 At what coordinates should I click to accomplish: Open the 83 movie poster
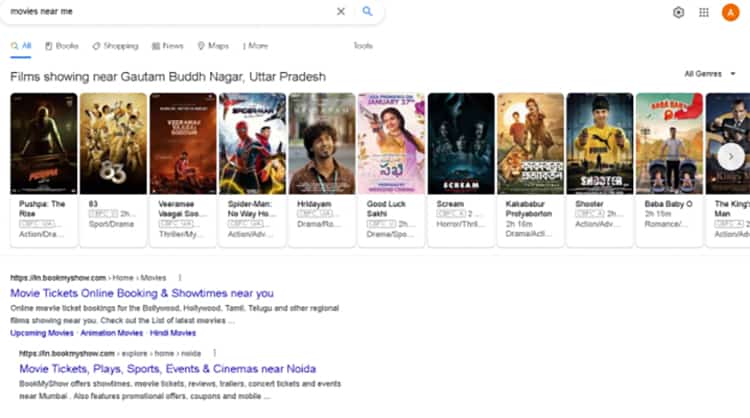click(113, 143)
